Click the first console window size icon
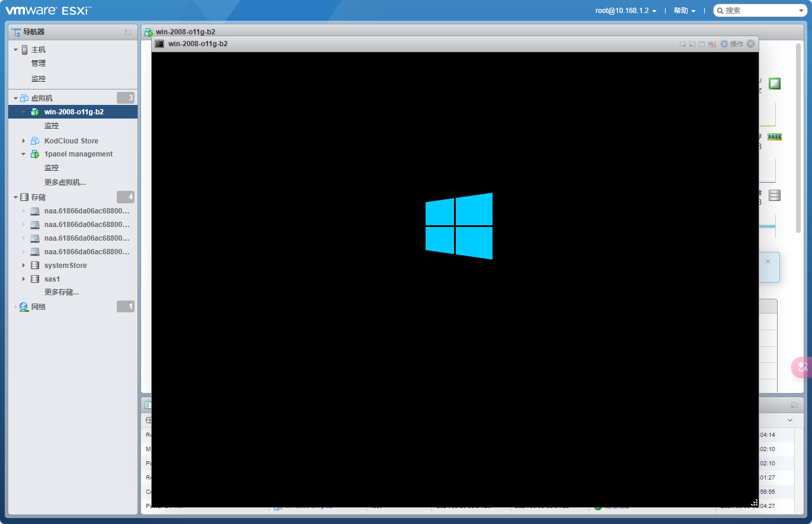Screen dimensions: 812x524 [683, 44]
